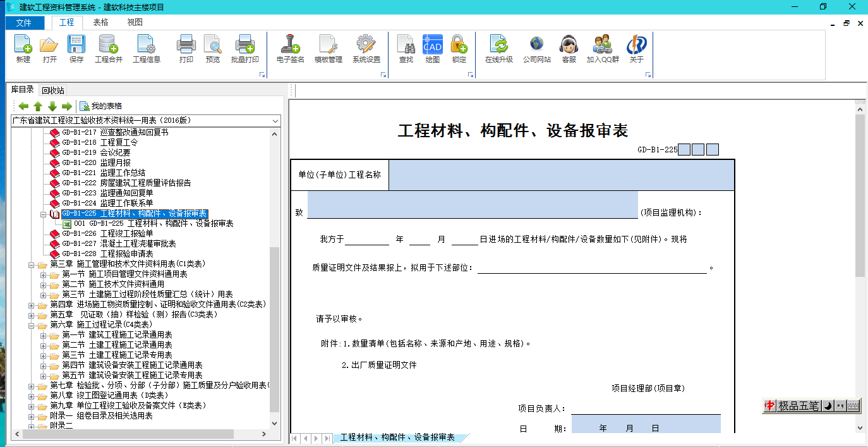Switch to the 视图 ribbon tab

pos(135,23)
